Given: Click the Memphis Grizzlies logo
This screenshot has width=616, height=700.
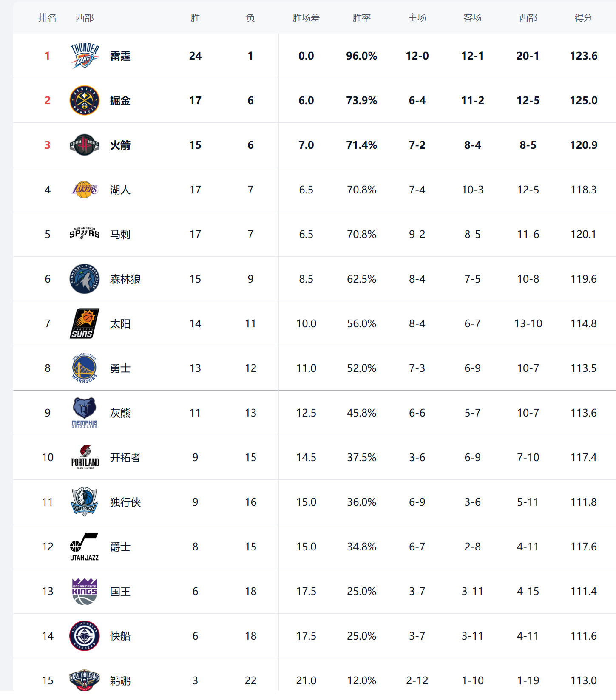Looking at the screenshot, I should coord(84,413).
